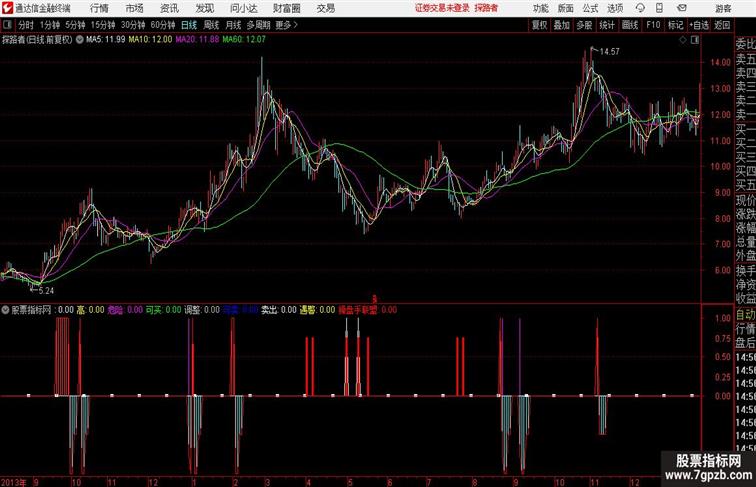Open the 财富圈 menu
This screenshot has width=756, height=487.
(286, 8)
